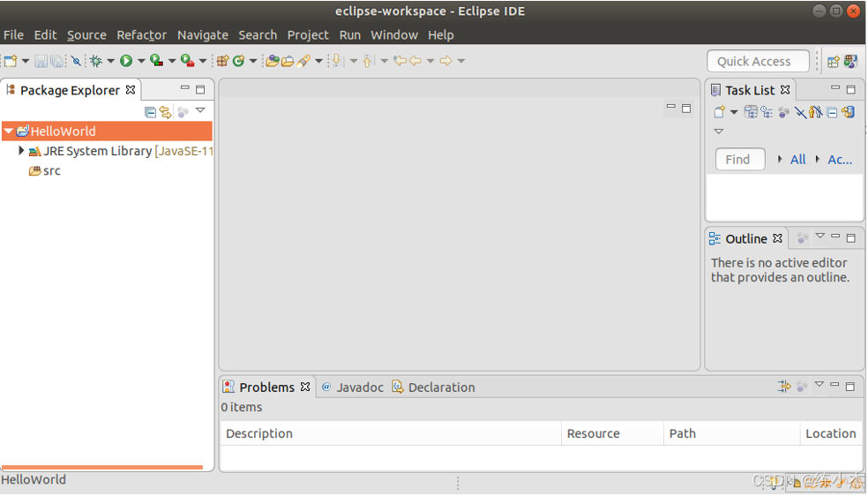The height and width of the screenshot is (496, 868).
Task: Create a new Java package via toolbar
Action: point(222,61)
